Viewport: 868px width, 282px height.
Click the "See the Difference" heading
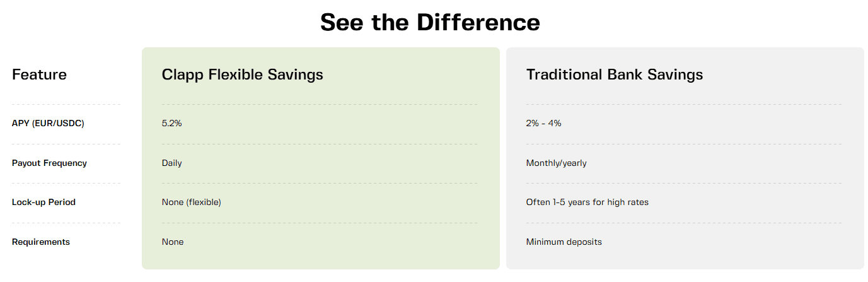(x=430, y=22)
